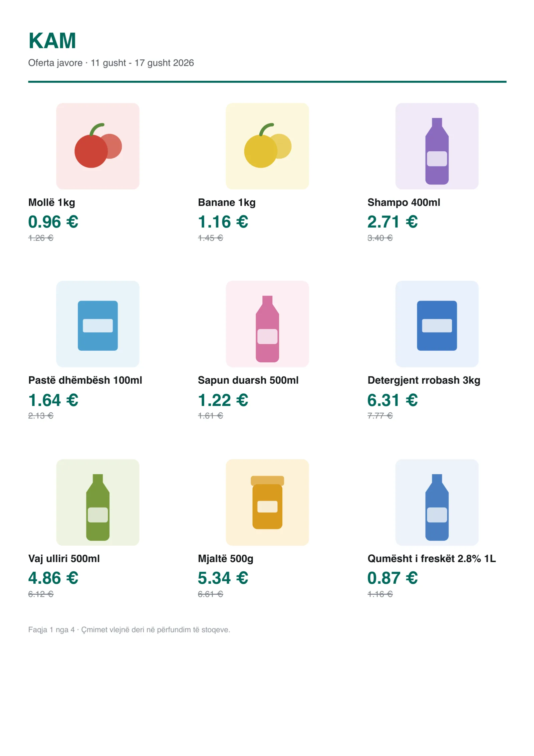Image resolution: width=534 pixels, height=756 pixels.
Task: Click the 0.96 € apple price
Action: pos(53,222)
